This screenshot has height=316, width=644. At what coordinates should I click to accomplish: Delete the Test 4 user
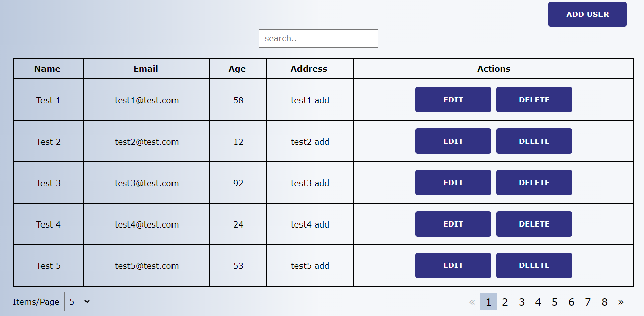point(534,224)
